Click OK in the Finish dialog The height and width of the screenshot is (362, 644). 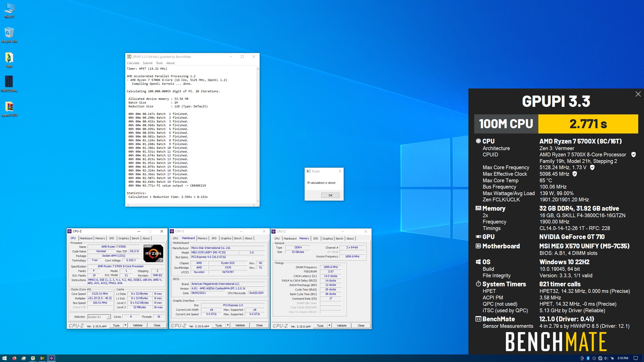(330, 195)
